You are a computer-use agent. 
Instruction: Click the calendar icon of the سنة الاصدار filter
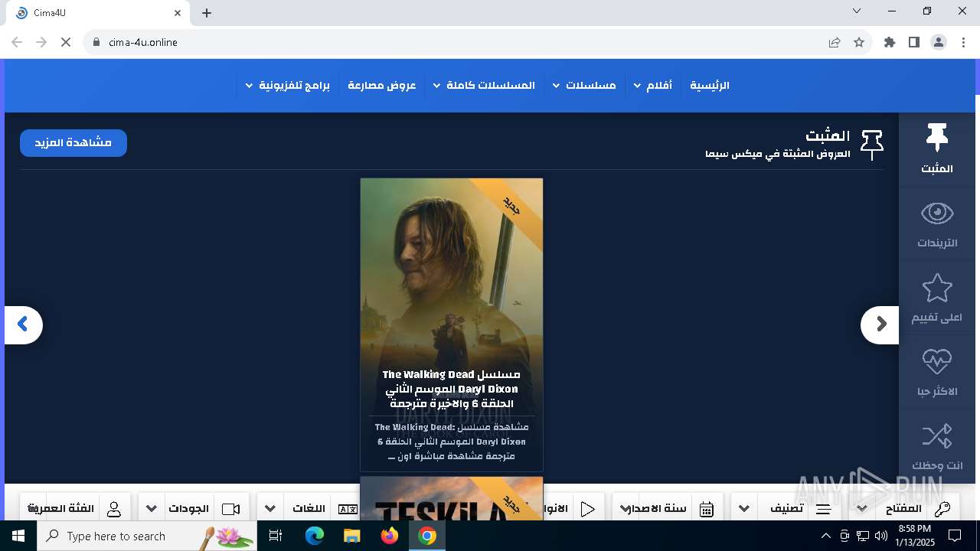click(707, 509)
